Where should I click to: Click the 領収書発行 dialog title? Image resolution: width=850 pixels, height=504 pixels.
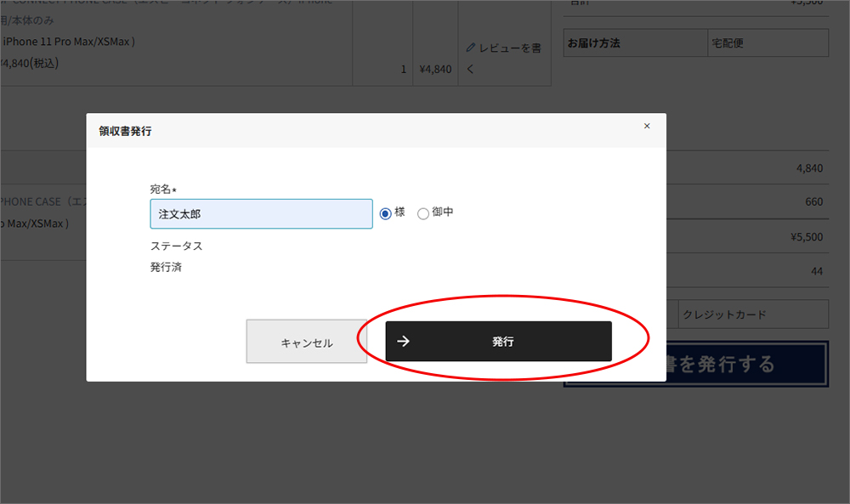pyautogui.click(x=125, y=131)
